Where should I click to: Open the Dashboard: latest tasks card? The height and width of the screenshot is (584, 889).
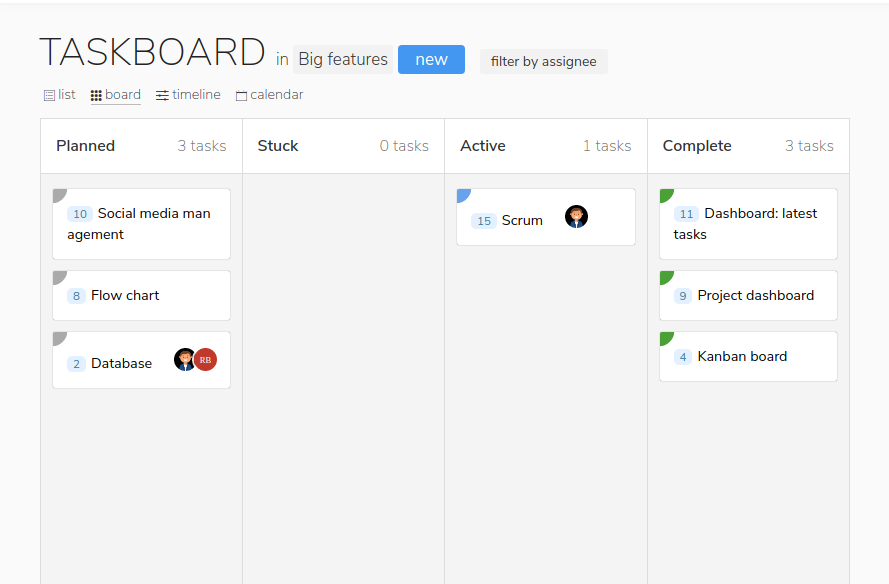(x=748, y=224)
